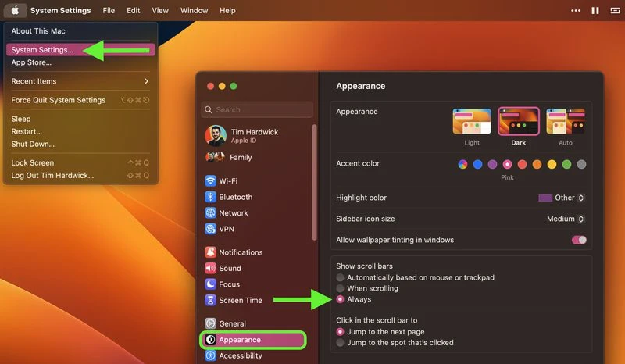Open the Apple menu icon
This screenshot has width=625, height=364.
point(15,10)
